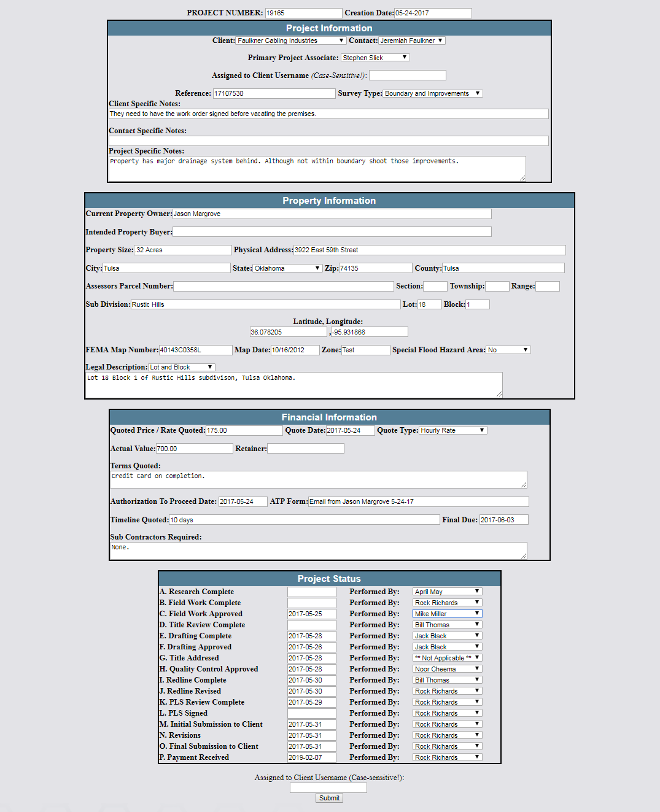Open the Quote Type dropdown
660x812 pixels.
[453, 431]
